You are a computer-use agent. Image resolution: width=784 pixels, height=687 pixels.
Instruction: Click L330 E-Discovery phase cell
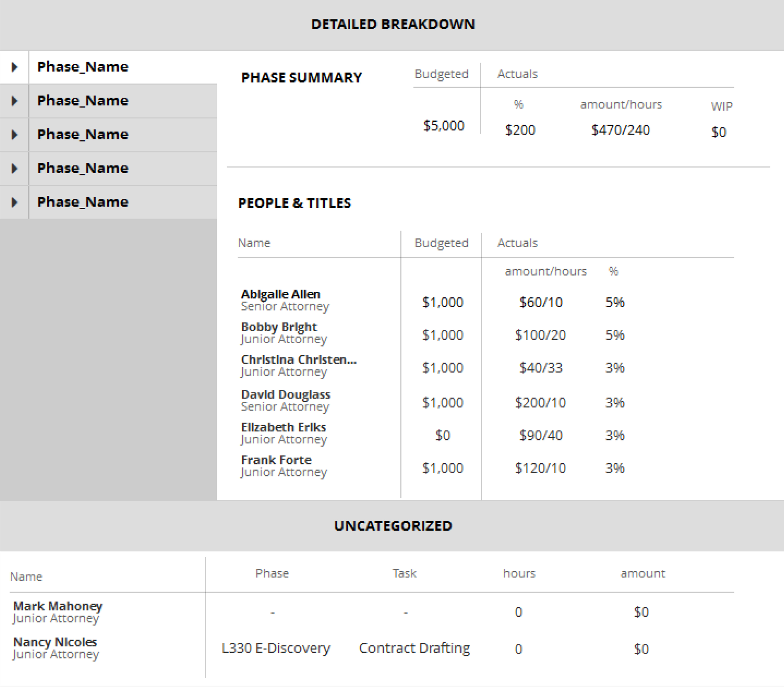tap(276, 648)
